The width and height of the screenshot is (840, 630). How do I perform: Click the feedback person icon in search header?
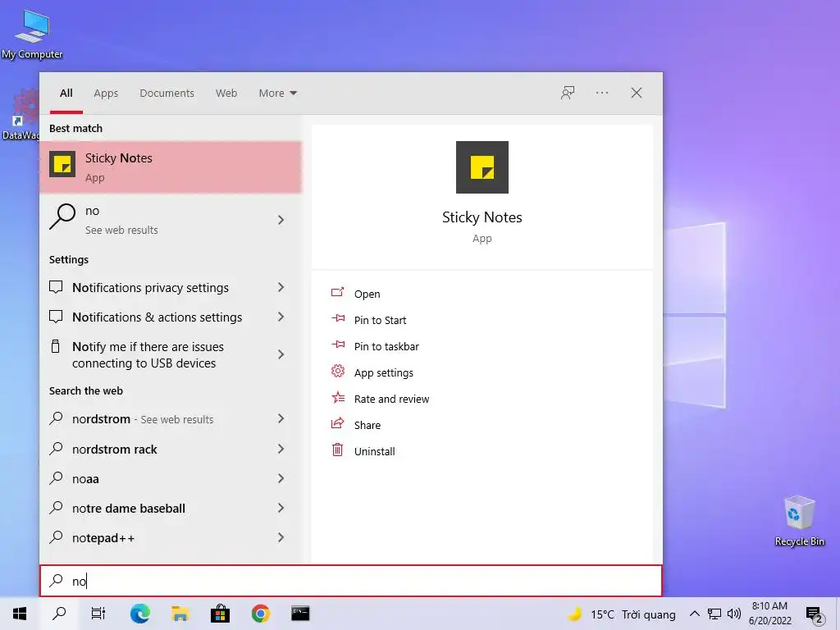click(x=568, y=93)
